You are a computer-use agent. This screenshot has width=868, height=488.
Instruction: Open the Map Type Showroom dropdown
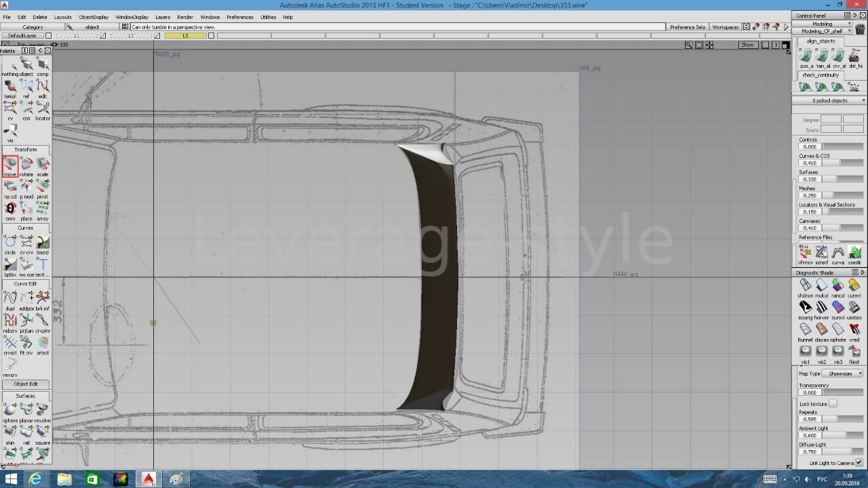pyautogui.click(x=843, y=373)
